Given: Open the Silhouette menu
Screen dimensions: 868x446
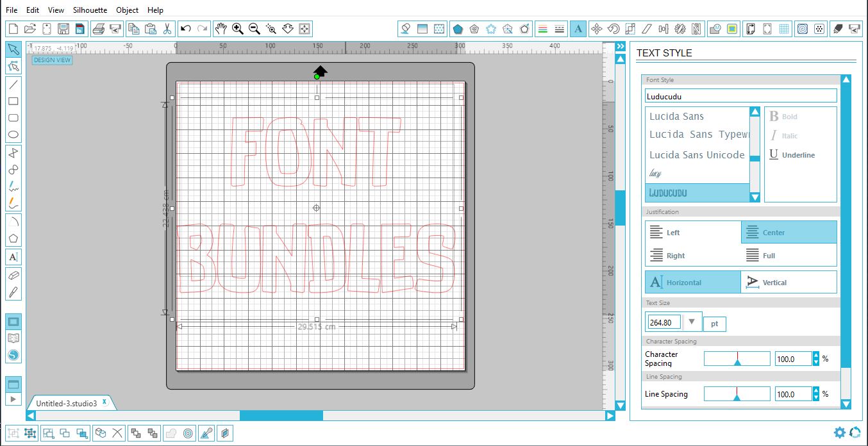Looking at the screenshot, I should point(90,10).
